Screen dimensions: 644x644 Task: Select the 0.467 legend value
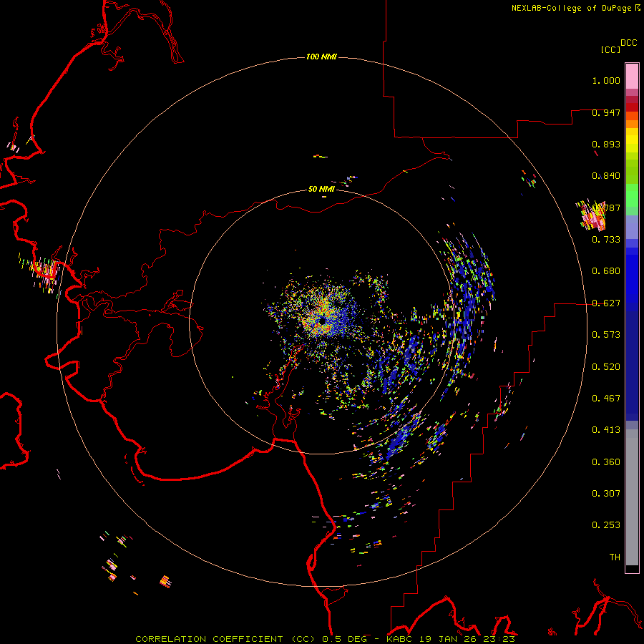pos(606,399)
